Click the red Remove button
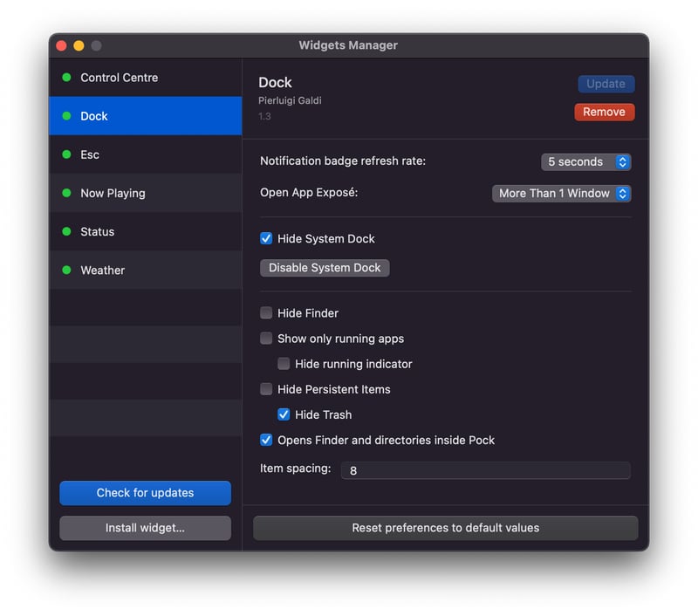This screenshot has width=698, height=616. [x=604, y=113]
